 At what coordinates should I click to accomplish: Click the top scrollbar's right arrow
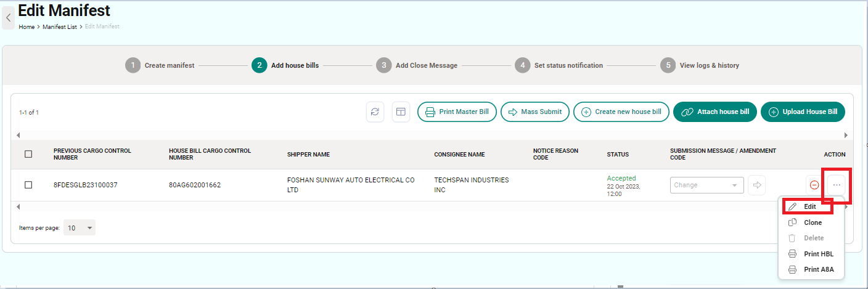click(x=846, y=135)
